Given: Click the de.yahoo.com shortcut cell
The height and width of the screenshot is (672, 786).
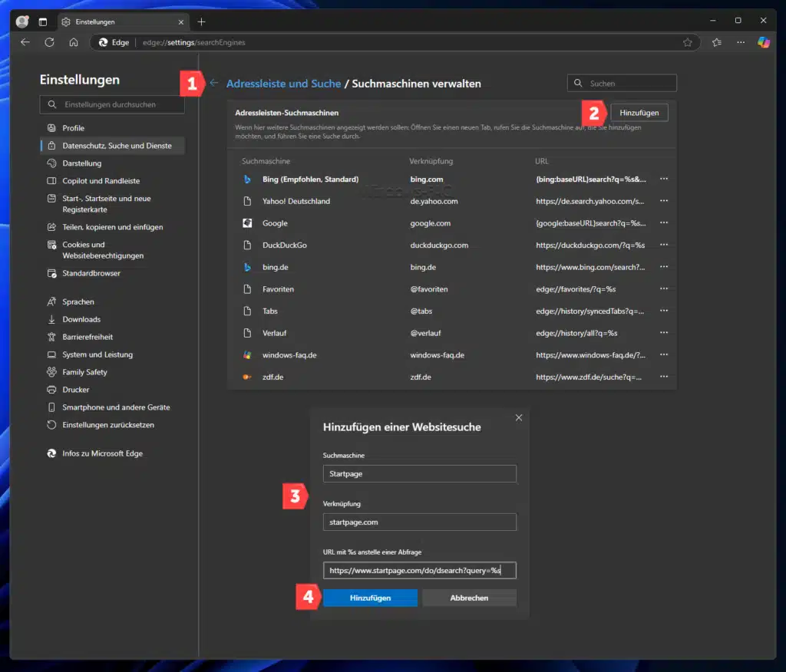Looking at the screenshot, I should click(434, 201).
